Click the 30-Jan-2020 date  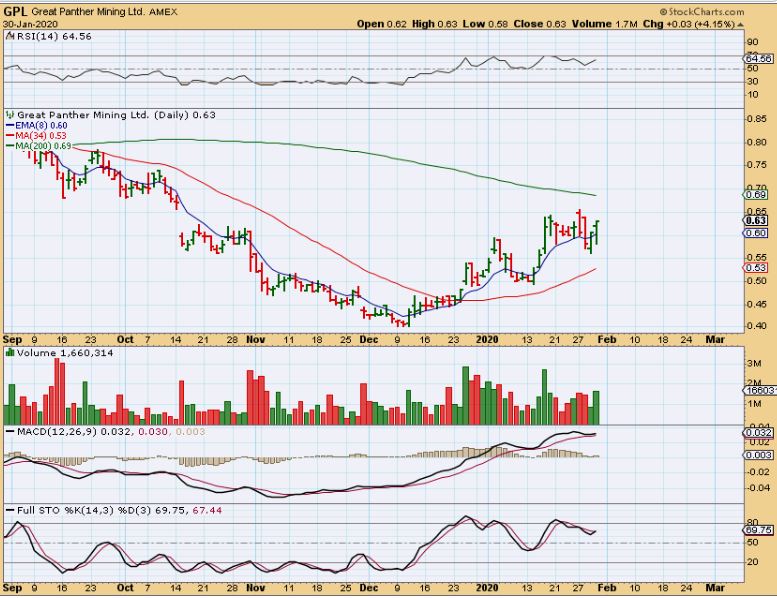tap(30, 24)
